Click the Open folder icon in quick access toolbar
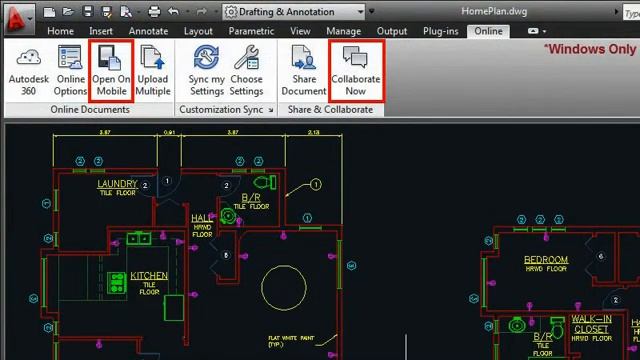The height and width of the screenshot is (360, 640). [68, 12]
